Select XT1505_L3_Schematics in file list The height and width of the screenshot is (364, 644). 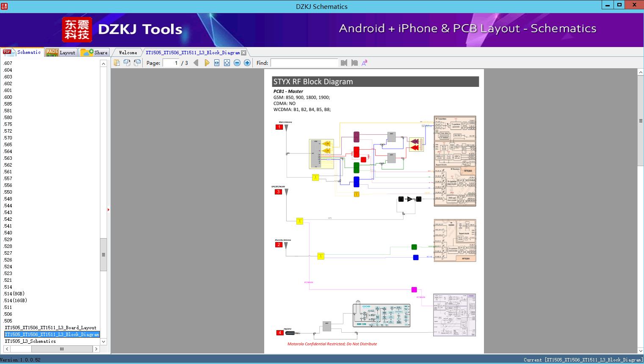[x=30, y=341]
